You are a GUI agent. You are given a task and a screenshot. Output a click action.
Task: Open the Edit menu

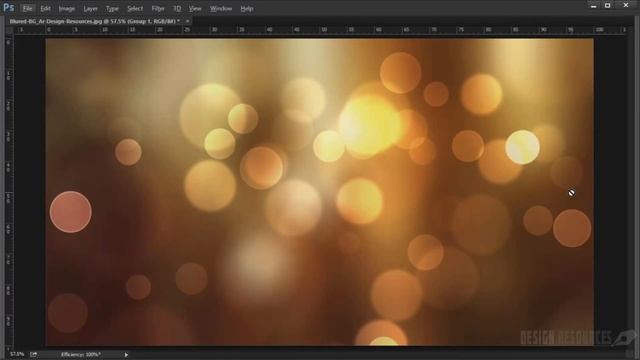[45, 8]
